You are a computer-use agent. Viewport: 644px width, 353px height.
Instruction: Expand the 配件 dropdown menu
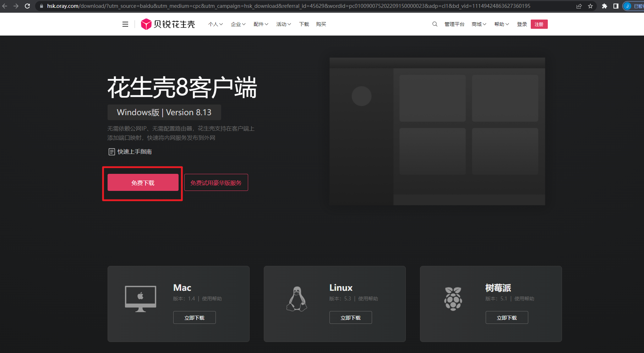(x=261, y=24)
